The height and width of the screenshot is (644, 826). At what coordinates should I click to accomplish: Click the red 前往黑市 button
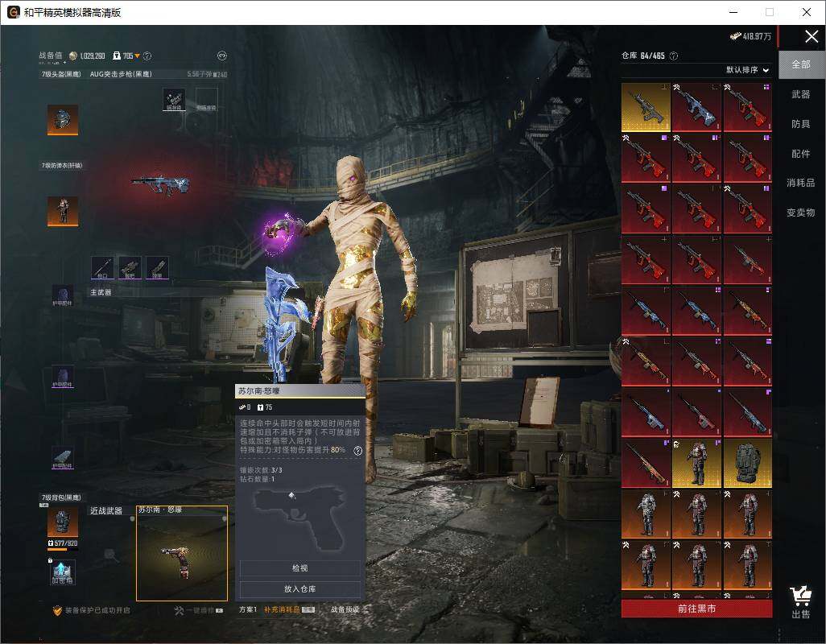click(696, 609)
